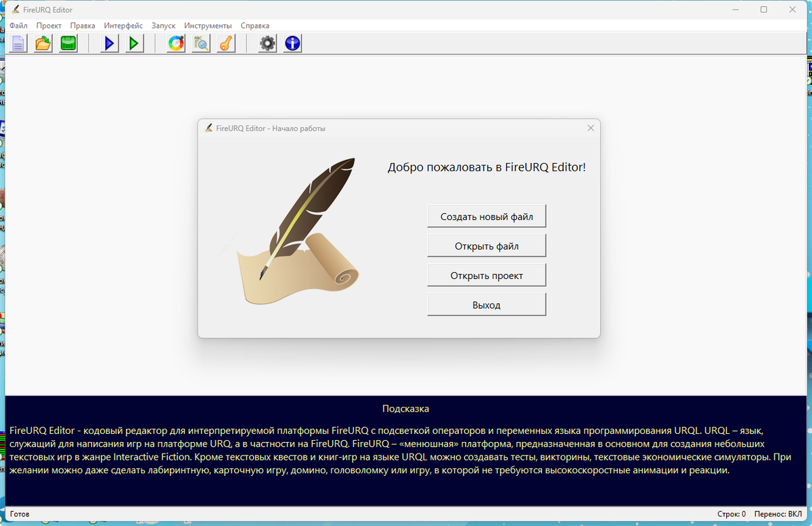Create a new file via toolbar icon
Screen dimensions: 812x526
[18, 43]
